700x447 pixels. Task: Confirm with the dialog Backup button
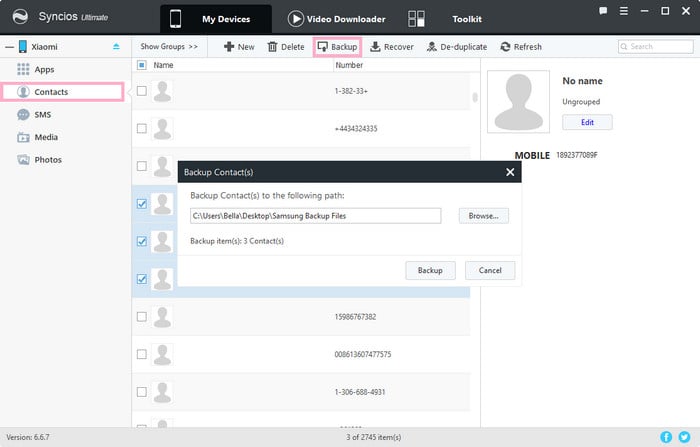click(x=430, y=270)
